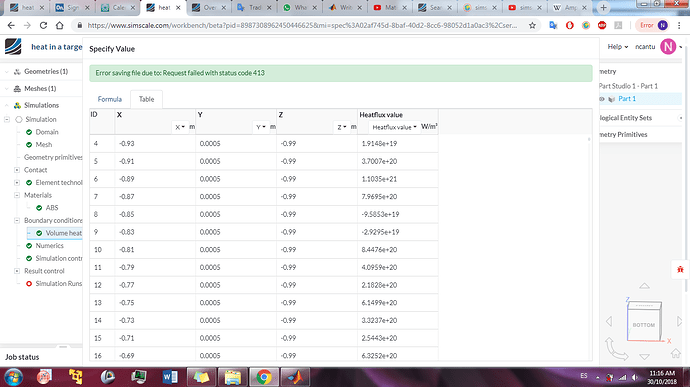The width and height of the screenshot is (690, 387).
Task: Switch to the Table tab
Action: (147, 99)
